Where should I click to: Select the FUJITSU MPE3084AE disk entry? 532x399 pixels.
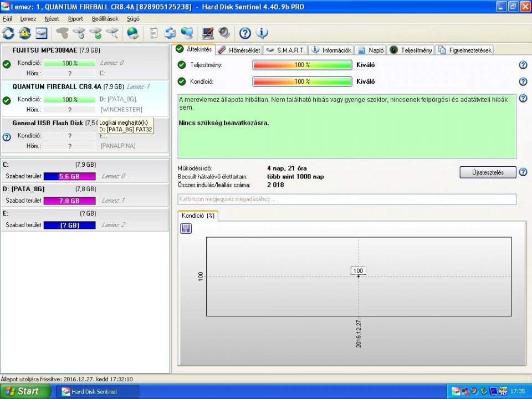85,62
